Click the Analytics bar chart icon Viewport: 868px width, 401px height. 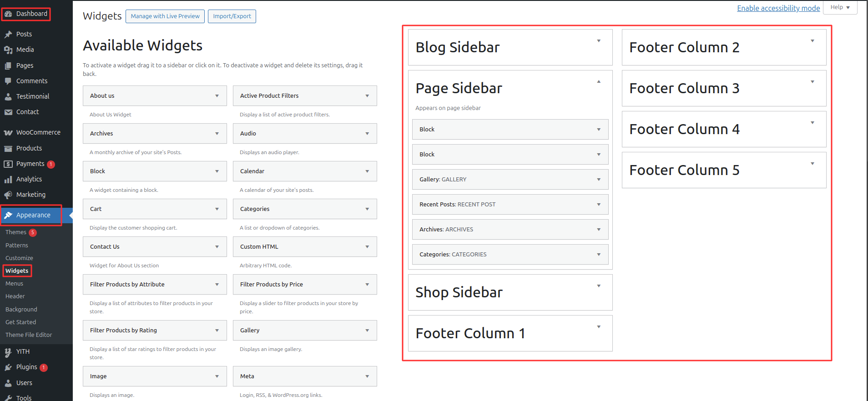pyautogui.click(x=8, y=180)
